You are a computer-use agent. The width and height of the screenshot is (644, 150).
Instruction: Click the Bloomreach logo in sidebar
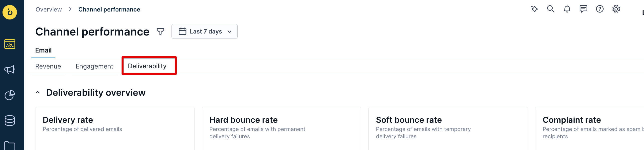pyautogui.click(x=10, y=12)
